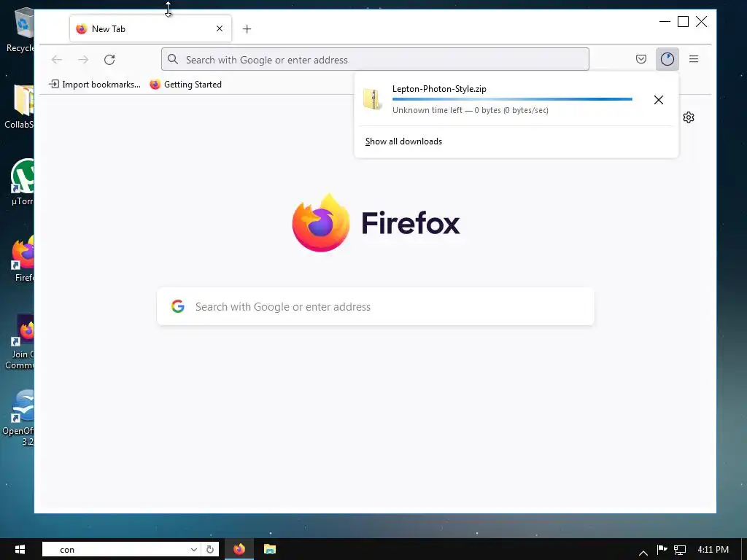Select the µTorrent desktop shortcut
The height and width of the screenshot is (560, 747).
(x=22, y=182)
